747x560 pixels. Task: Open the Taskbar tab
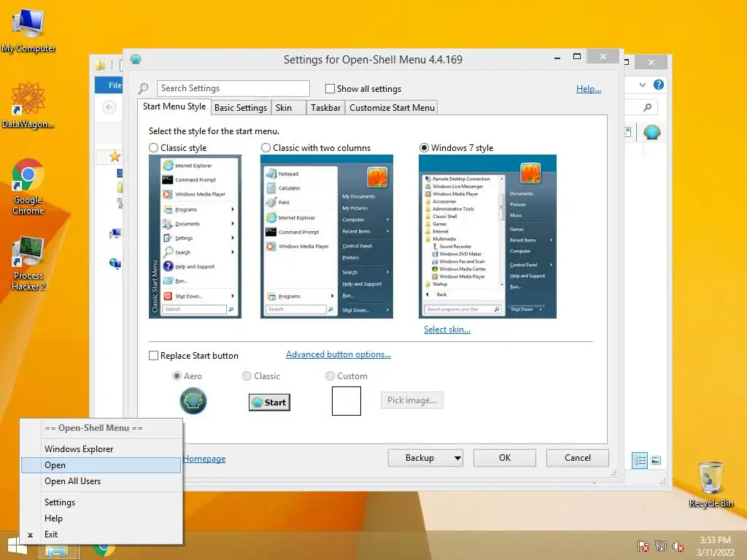click(x=326, y=108)
